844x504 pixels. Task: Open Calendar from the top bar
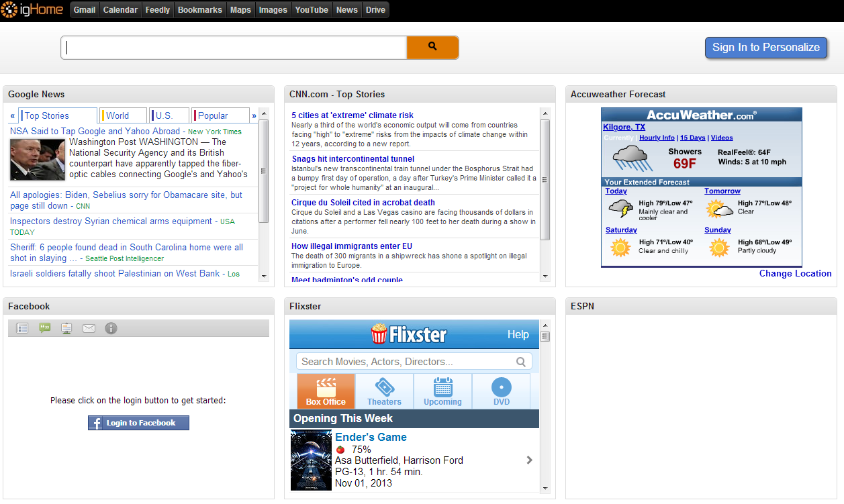coord(121,10)
